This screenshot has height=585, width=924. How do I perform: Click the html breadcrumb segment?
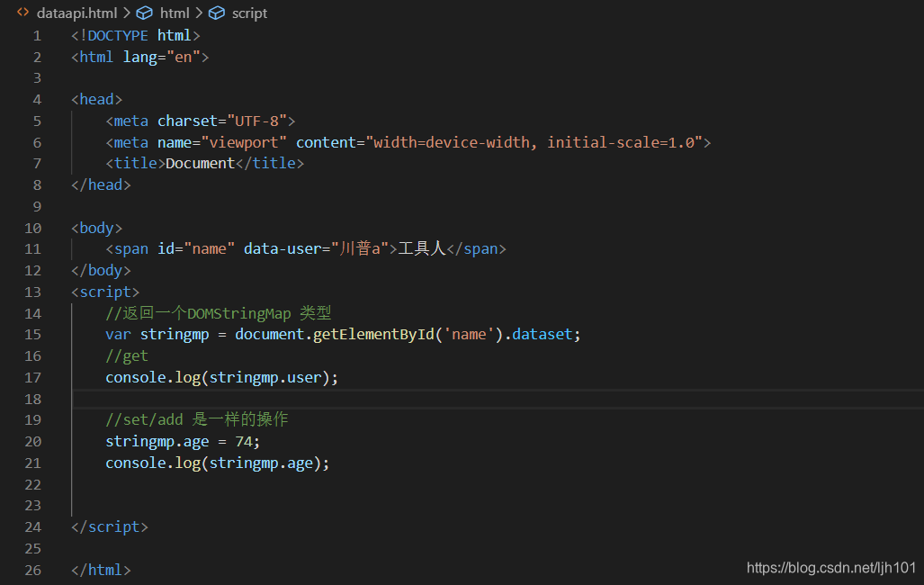[x=175, y=13]
